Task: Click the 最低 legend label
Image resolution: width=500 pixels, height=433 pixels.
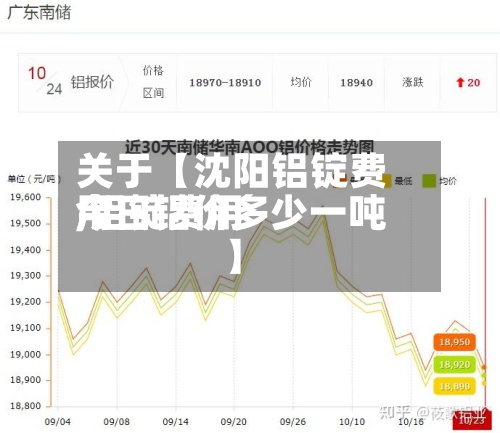Action: (x=403, y=181)
